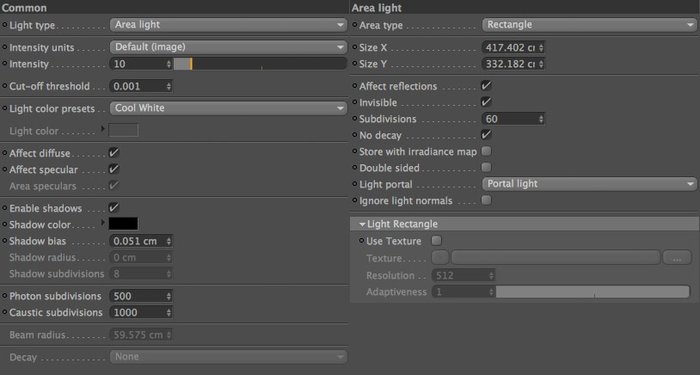Click the Shadow bias stepper arrows

click(x=169, y=241)
